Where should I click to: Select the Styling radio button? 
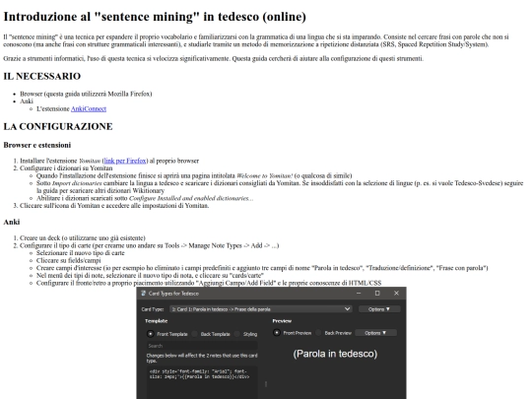(x=237, y=334)
